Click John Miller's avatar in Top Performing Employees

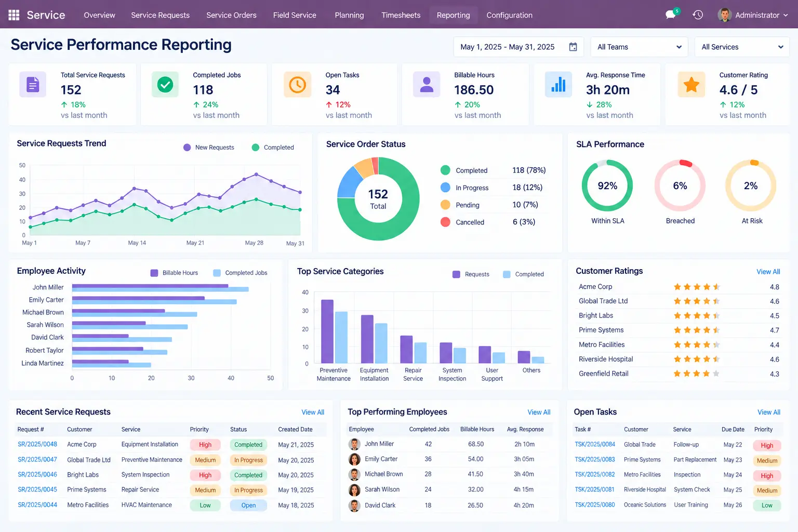click(354, 444)
